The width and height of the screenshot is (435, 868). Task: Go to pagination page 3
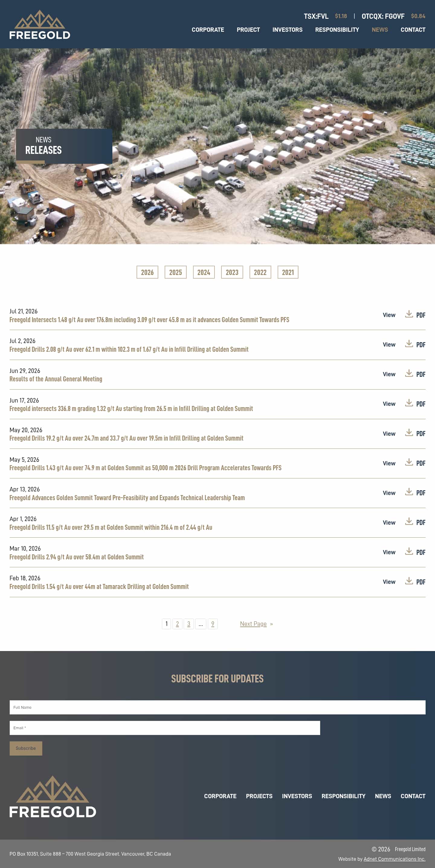pos(188,624)
